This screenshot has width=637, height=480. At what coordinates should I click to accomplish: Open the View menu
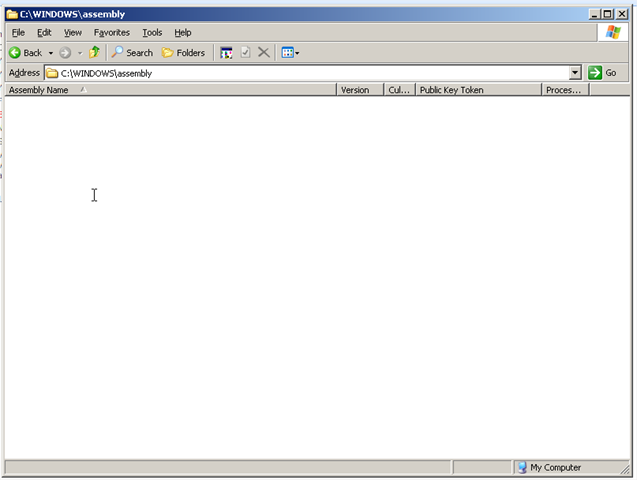pyautogui.click(x=73, y=32)
